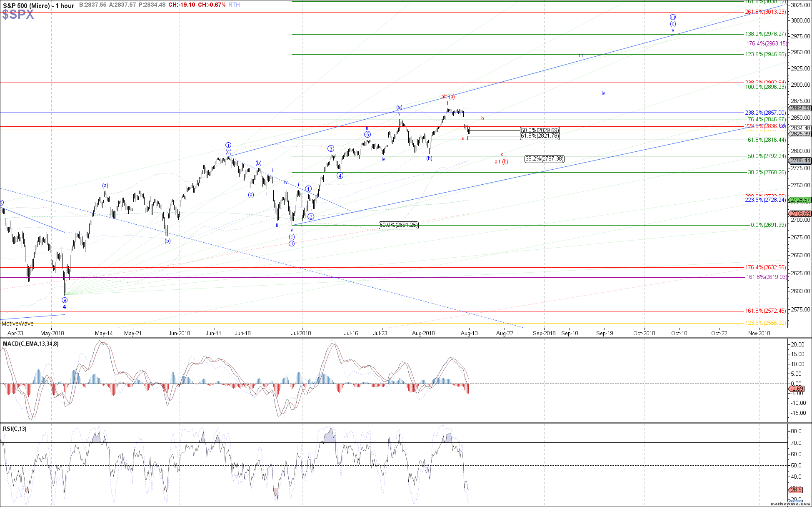Image resolution: width=812 pixels, height=507 pixels.
Task: Click the Apr-23 date on the time axis
Action: [x=15, y=333]
